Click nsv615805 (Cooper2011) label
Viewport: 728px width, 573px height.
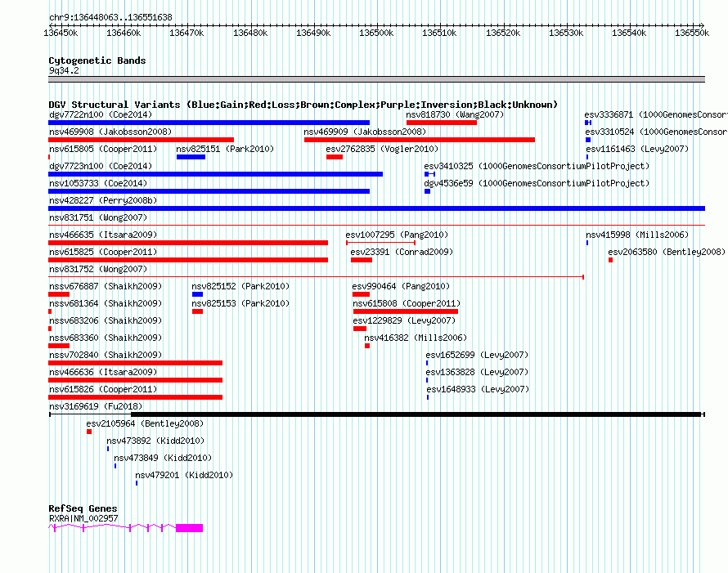(x=103, y=149)
